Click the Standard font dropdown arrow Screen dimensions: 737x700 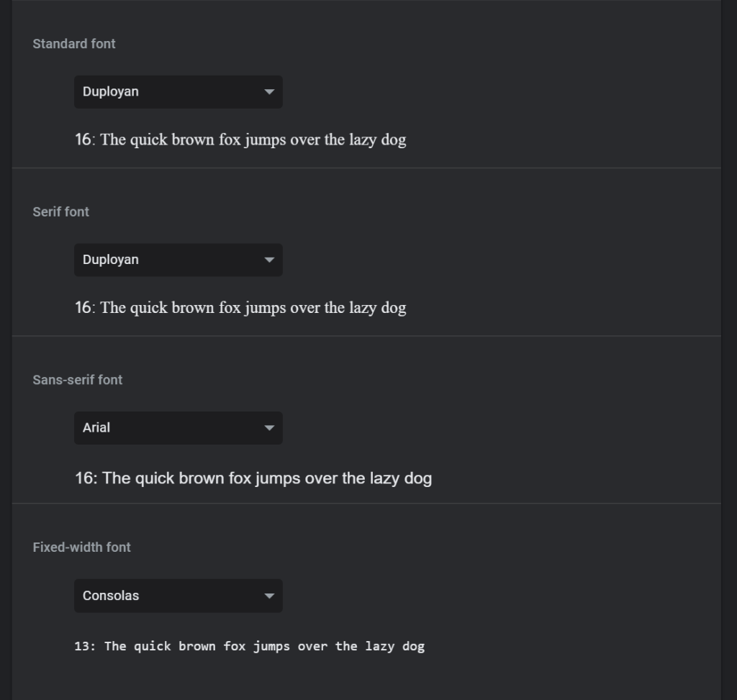(269, 92)
